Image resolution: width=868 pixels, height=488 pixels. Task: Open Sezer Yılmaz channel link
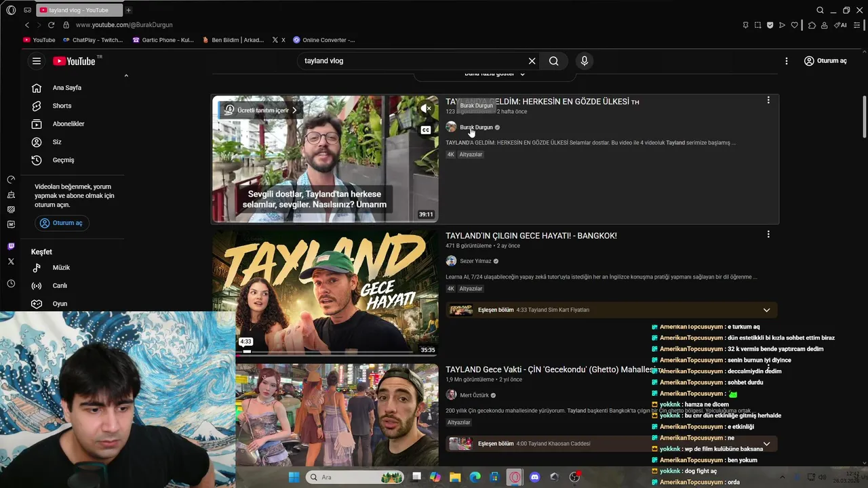475,262
